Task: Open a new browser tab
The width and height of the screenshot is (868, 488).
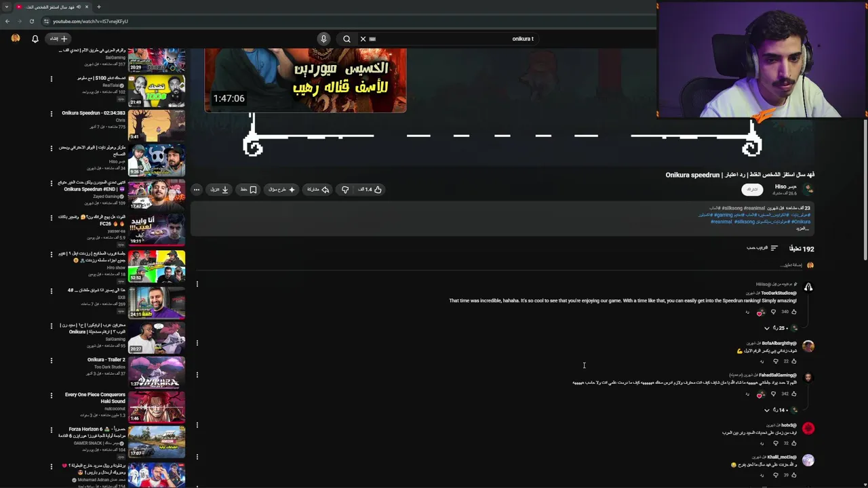Action: [98, 7]
